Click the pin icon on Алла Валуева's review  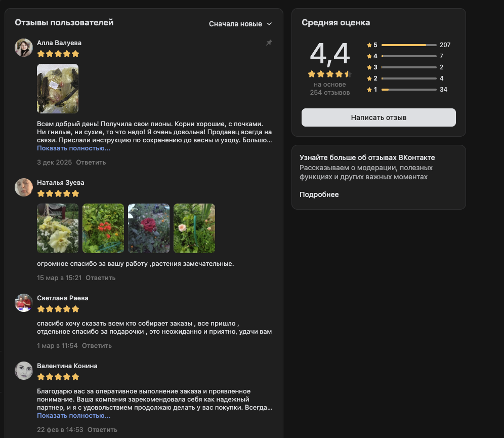(x=269, y=43)
